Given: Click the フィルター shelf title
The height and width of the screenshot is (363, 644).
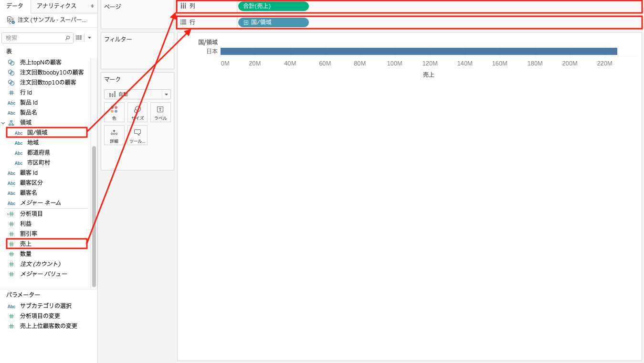Looking at the screenshot, I should pyautogui.click(x=118, y=39).
